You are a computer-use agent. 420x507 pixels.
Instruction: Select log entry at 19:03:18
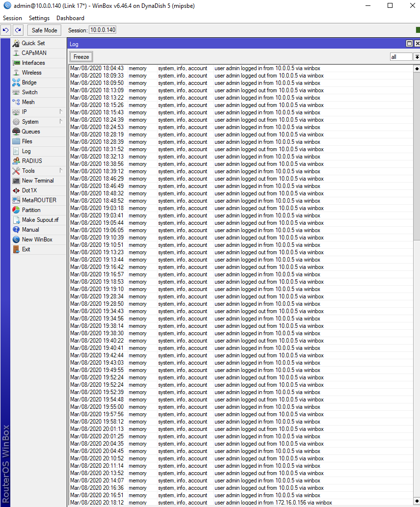[241, 208]
